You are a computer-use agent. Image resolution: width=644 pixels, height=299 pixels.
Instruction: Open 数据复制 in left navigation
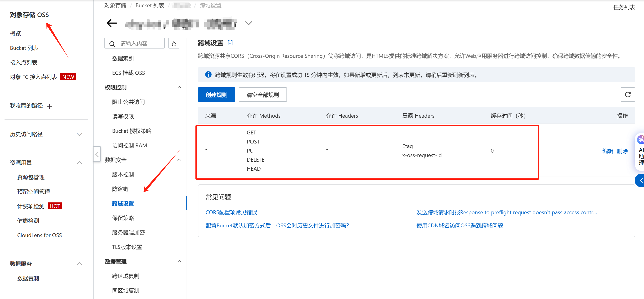tap(28, 278)
